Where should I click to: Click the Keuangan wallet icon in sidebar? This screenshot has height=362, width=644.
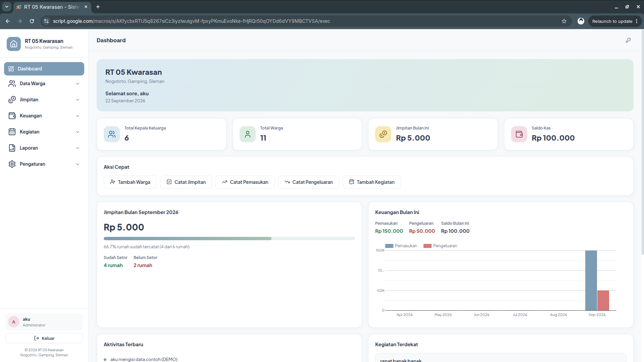(12, 116)
